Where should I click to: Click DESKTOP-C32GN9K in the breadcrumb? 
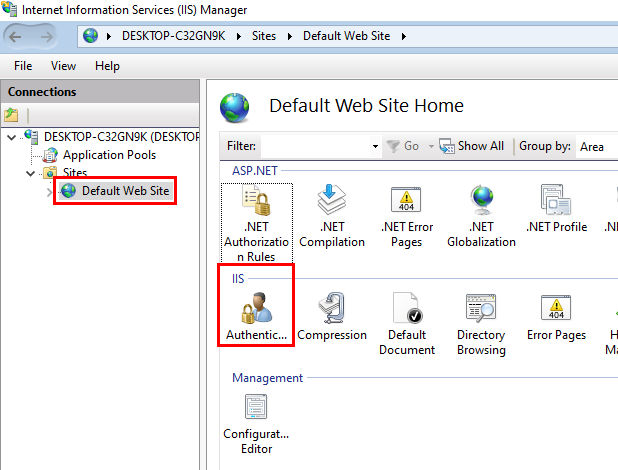click(173, 36)
